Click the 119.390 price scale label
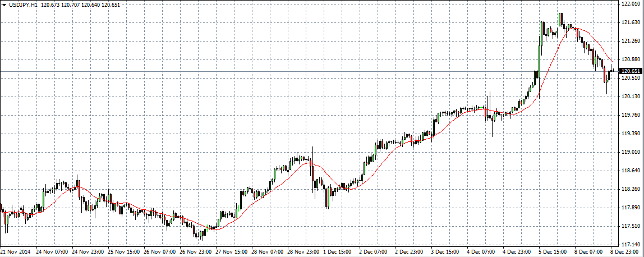 (632, 134)
